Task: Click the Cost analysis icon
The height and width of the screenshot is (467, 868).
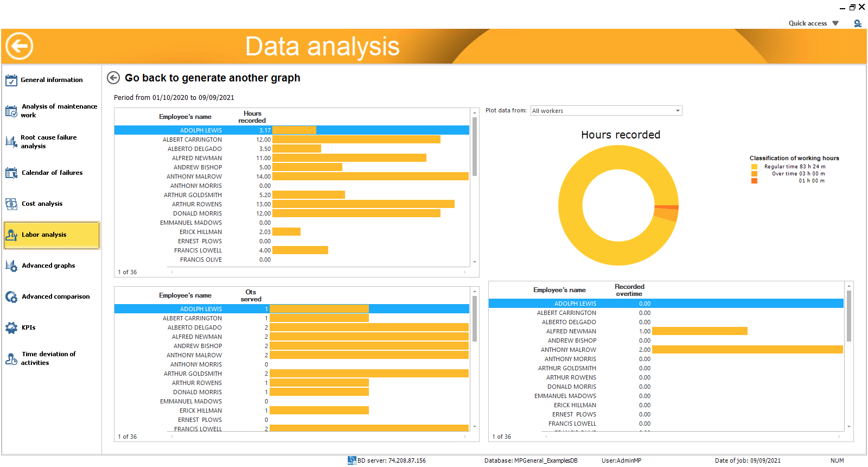Action: pos(11,204)
